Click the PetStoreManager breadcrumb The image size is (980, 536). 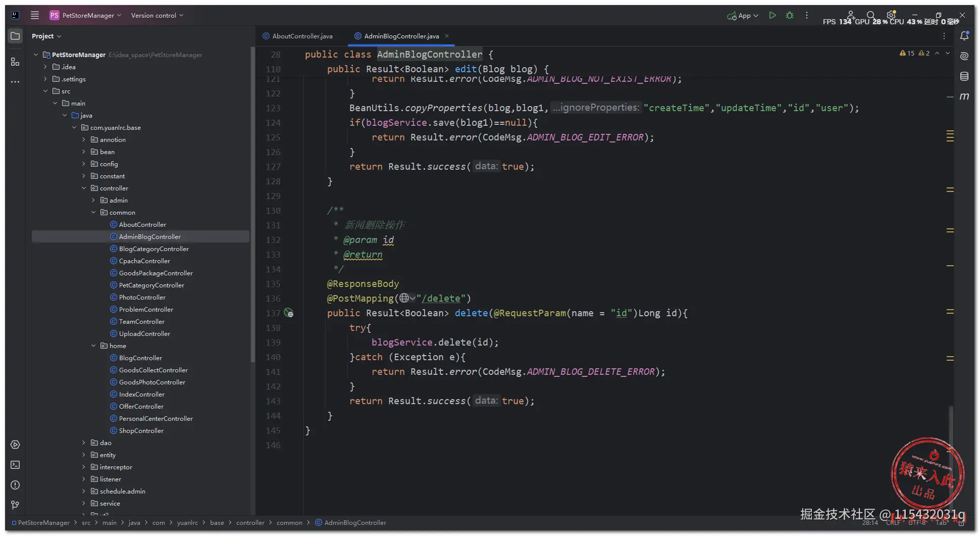(40, 522)
